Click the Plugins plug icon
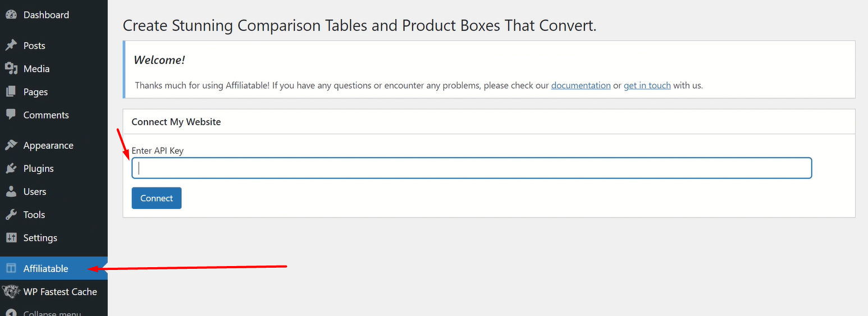 click(x=11, y=168)
